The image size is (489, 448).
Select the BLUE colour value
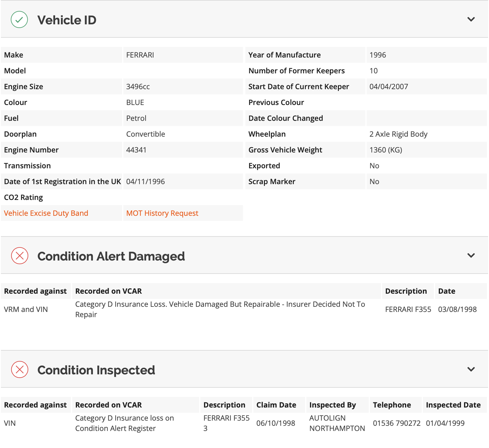point(135,103)
